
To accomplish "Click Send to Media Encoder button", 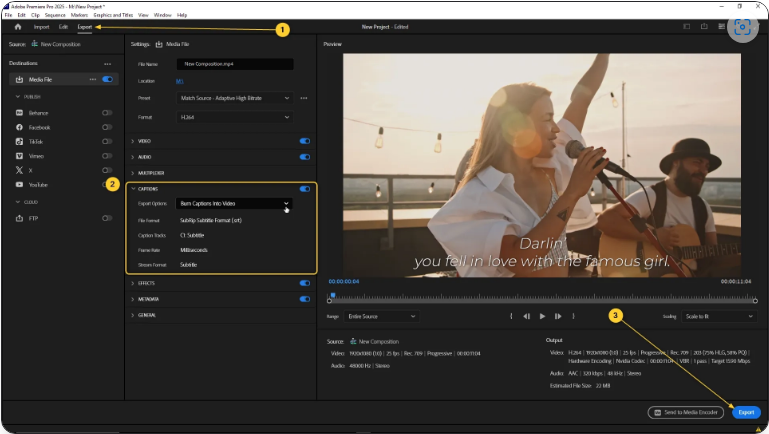I will 686,412.
